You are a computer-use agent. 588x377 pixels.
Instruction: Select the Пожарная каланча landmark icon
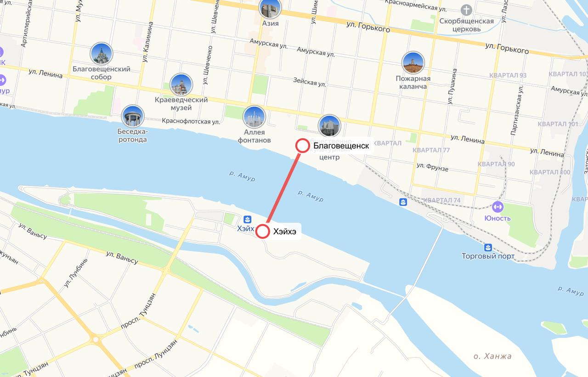click(x=413, y=63)
